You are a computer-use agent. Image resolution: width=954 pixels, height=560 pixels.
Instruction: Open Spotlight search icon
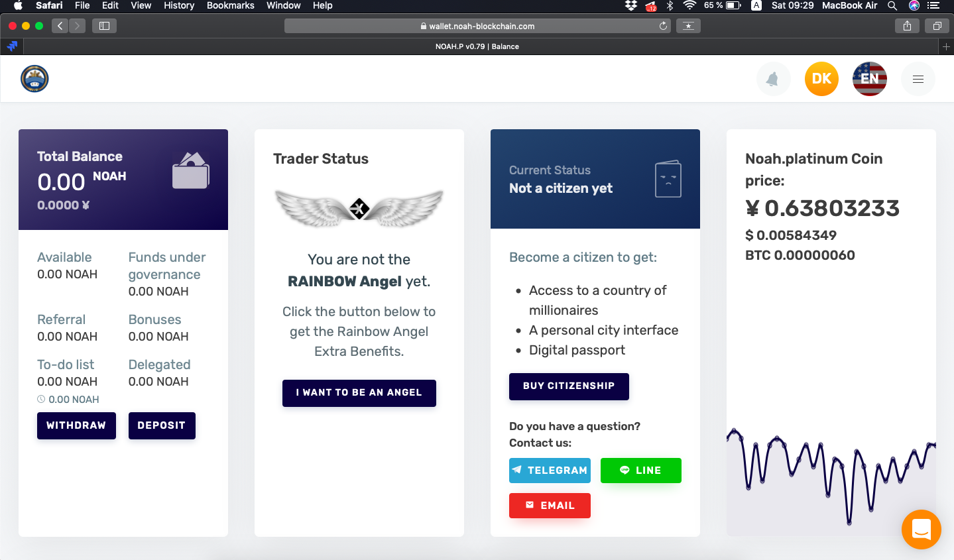892,5
